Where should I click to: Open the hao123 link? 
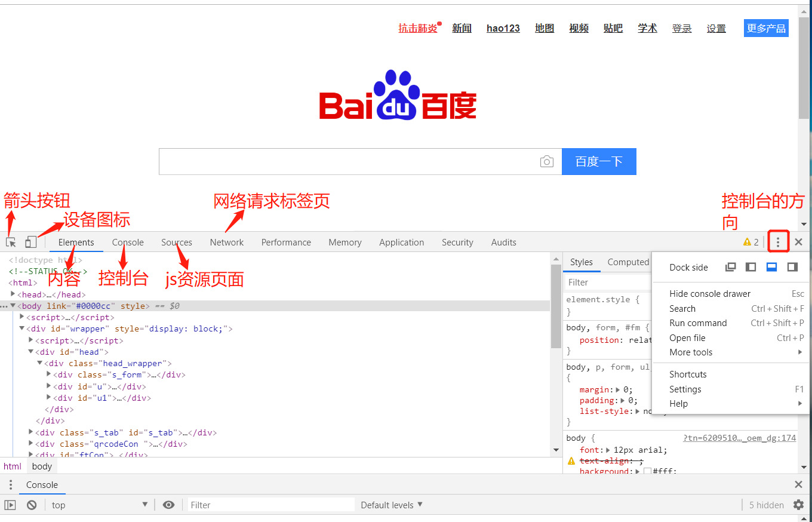pyautogui.click(x=503, y=28)
